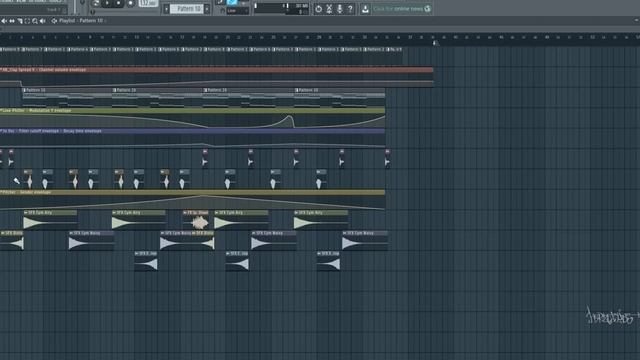
Task: Click the magnet snap icon beside Line dropdown
Action: 222,11
